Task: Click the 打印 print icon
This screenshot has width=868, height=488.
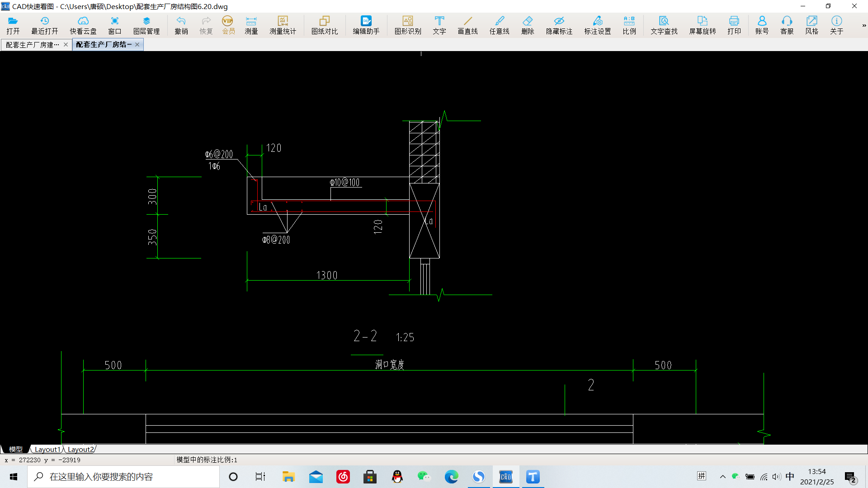Action: (x=734, y=25)
